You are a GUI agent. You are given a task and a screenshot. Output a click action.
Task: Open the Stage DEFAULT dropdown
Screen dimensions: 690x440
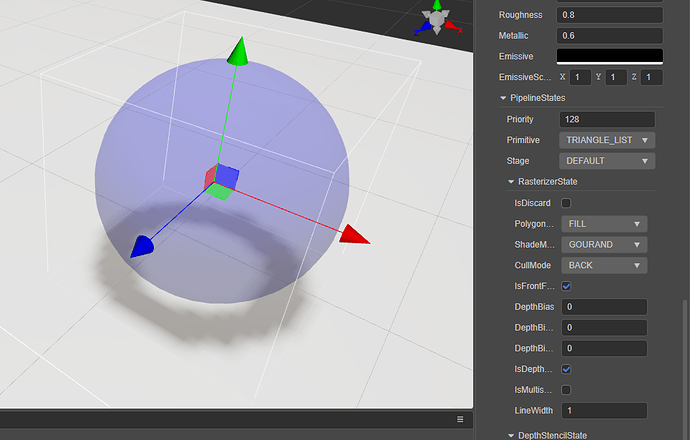(607, 161)
